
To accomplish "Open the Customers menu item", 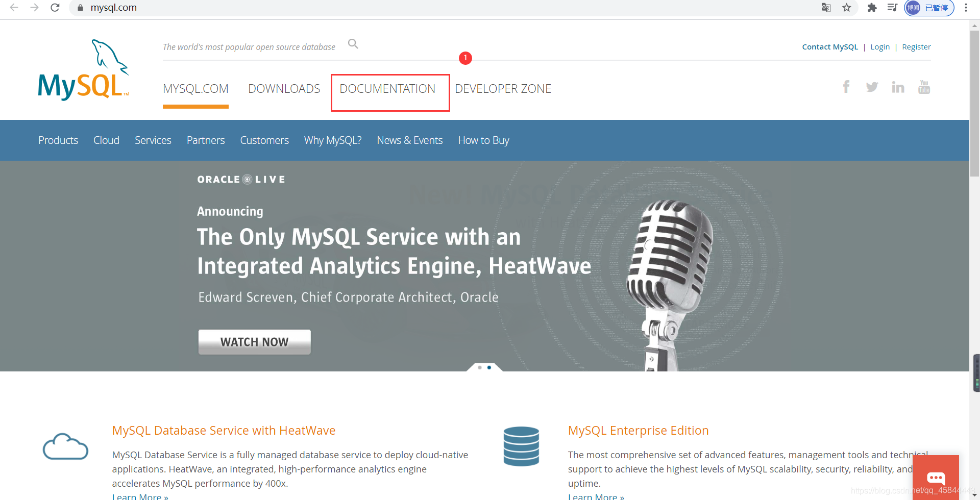I will tap(264, 140).
